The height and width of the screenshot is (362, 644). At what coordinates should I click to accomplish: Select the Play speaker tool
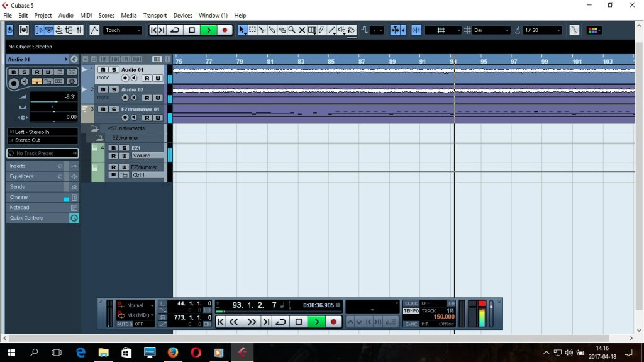[341, 30]
